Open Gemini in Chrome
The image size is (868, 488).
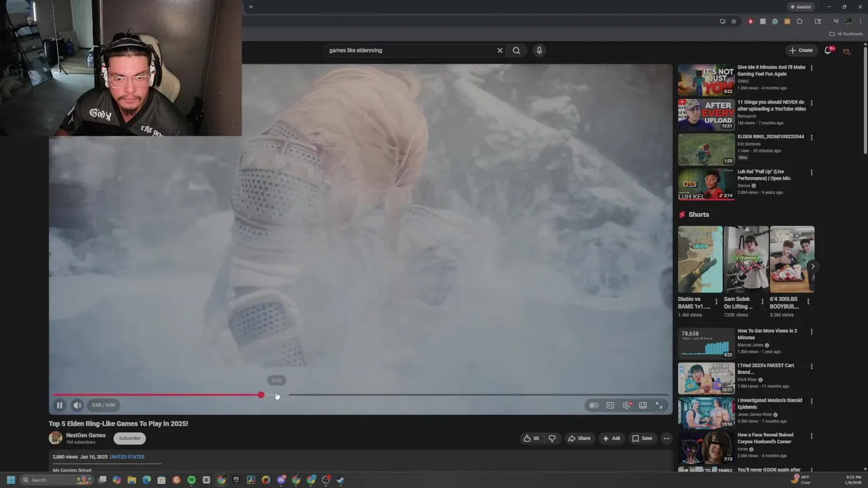pyautogui.click(x=800, y=7)
